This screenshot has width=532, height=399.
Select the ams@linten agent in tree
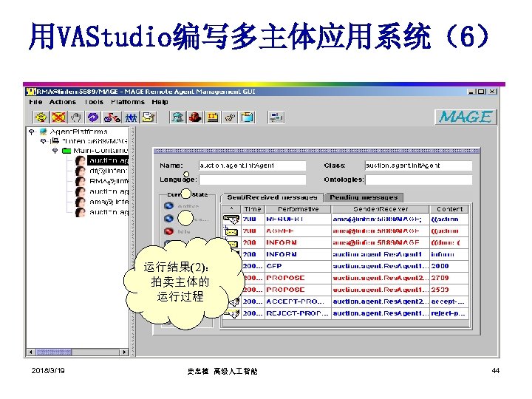109,202
